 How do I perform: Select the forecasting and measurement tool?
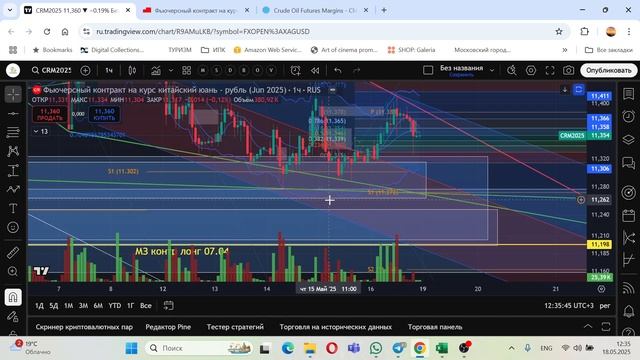(13, 170)
